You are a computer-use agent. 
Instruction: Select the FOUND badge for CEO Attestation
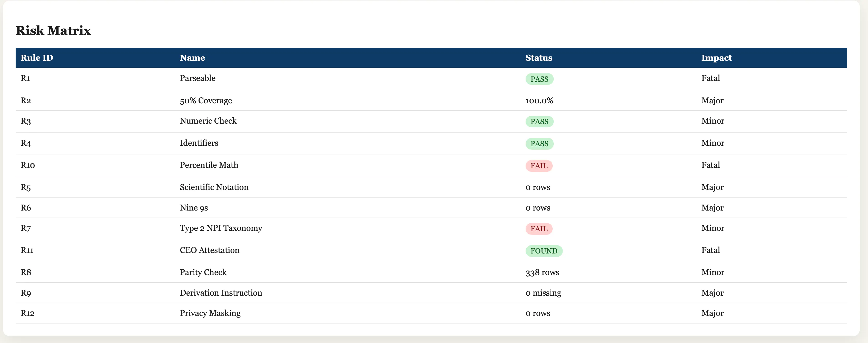[544, 251]
